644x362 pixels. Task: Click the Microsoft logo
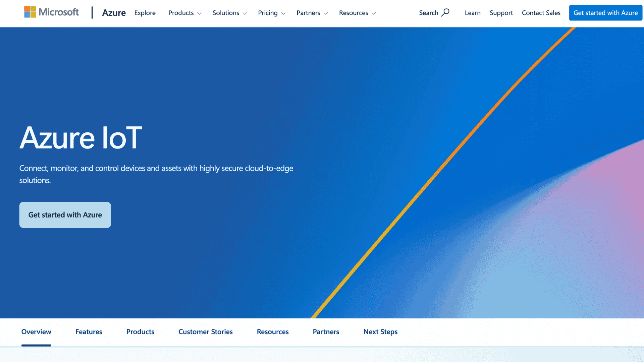[x=51, y=12]
